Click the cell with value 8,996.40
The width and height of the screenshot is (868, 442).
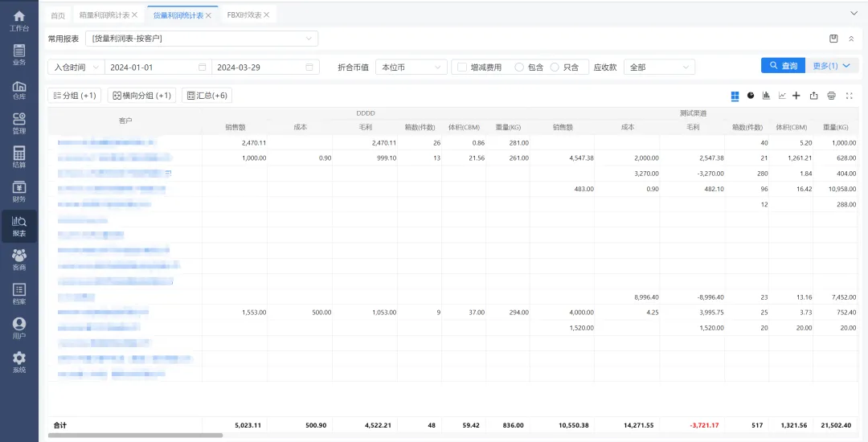click(x=645, y=297)
